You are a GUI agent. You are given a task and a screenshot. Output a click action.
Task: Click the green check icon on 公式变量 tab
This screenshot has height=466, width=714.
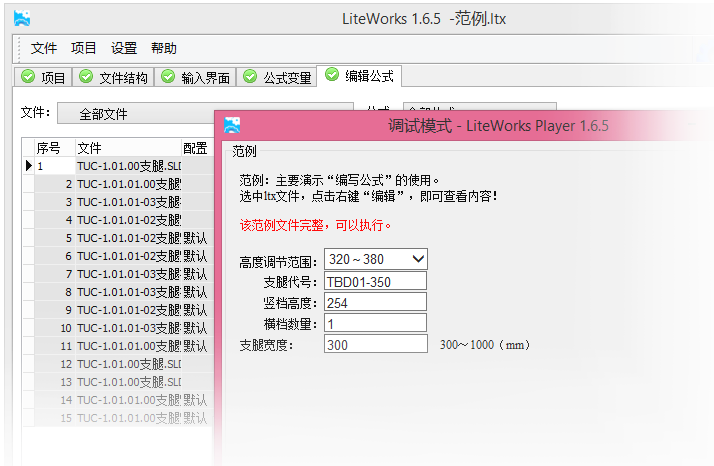click(250, 77)
